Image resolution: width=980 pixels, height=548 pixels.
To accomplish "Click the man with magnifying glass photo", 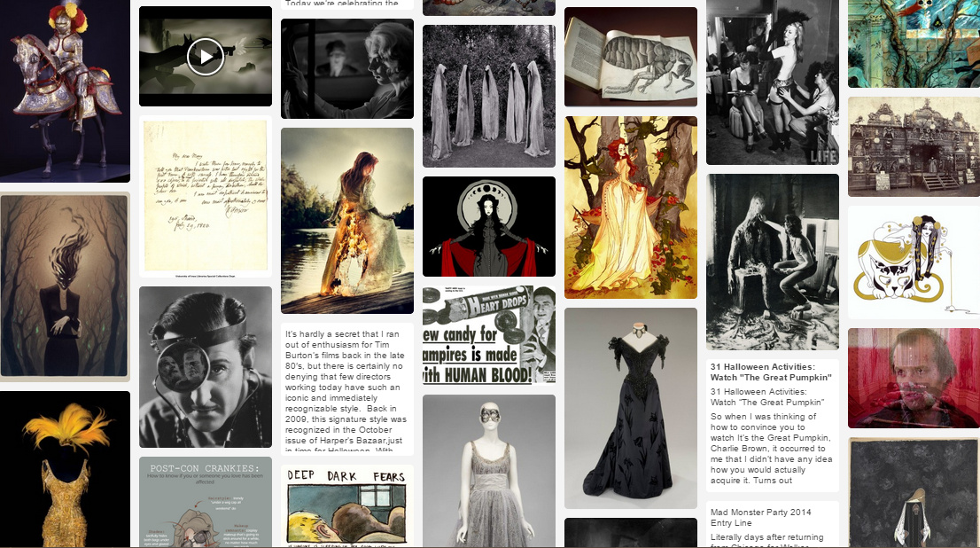I will 206,366.
